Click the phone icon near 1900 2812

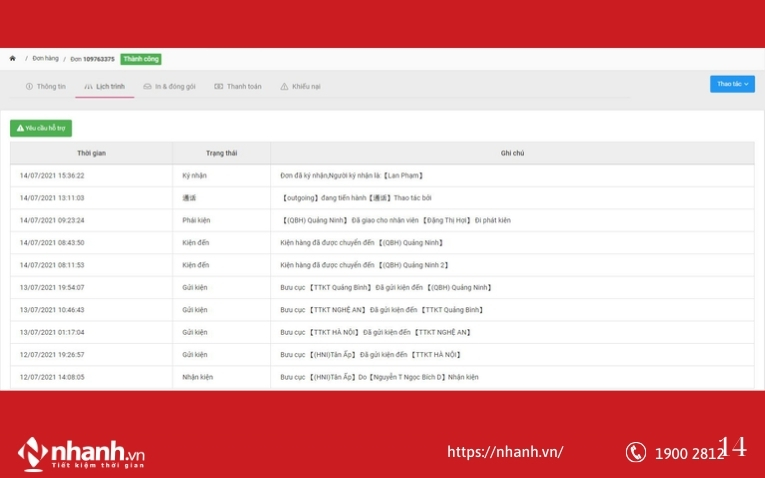pos(635,453)
